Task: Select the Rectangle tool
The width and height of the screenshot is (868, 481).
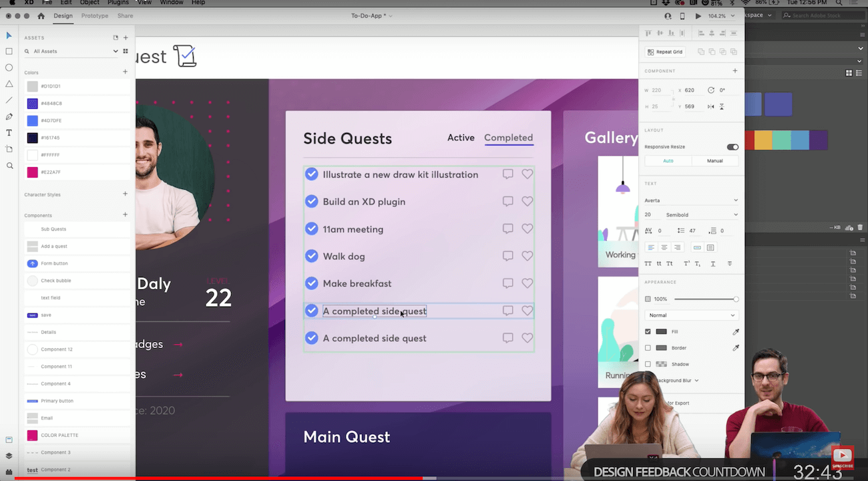Action: point(9,51)
